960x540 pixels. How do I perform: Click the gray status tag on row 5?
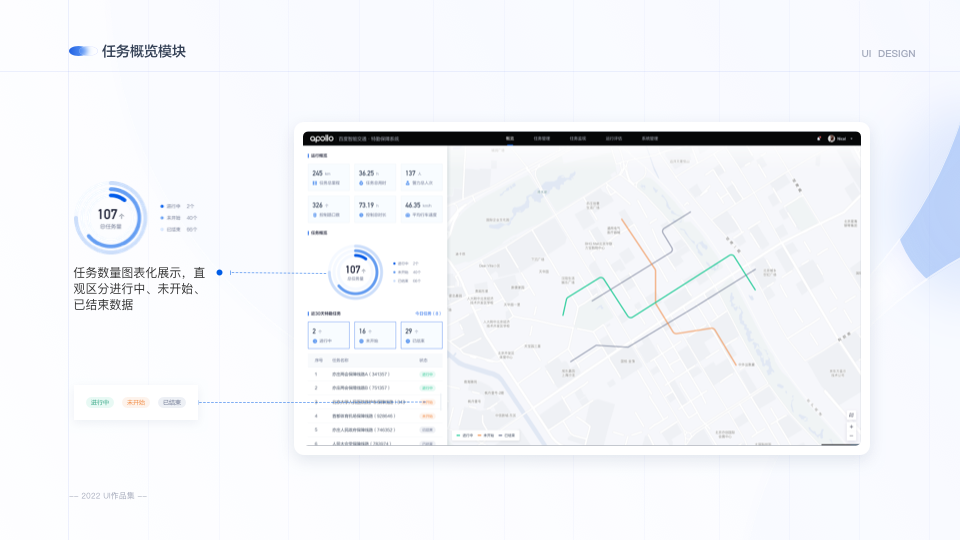pyautogui.click(x=427, y=430)
